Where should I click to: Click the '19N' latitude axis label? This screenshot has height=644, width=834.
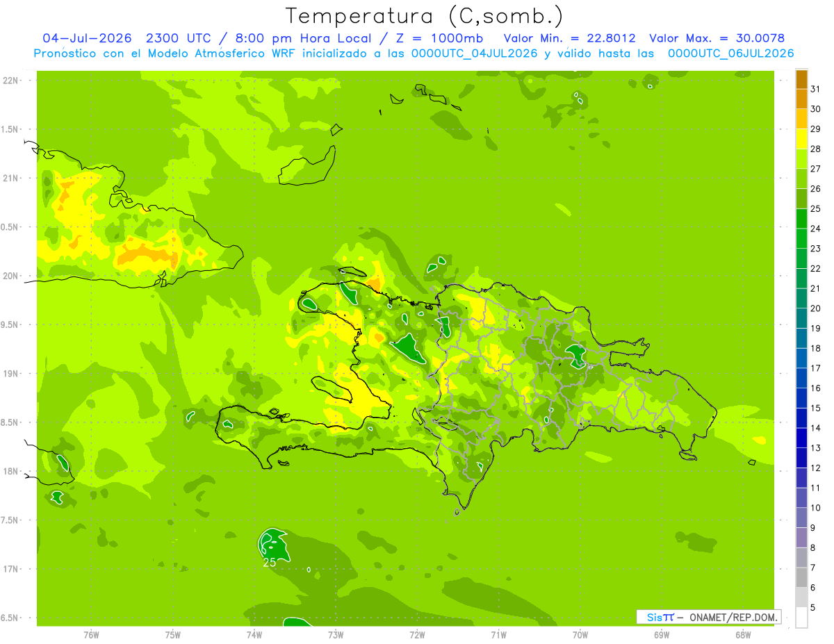11,374
